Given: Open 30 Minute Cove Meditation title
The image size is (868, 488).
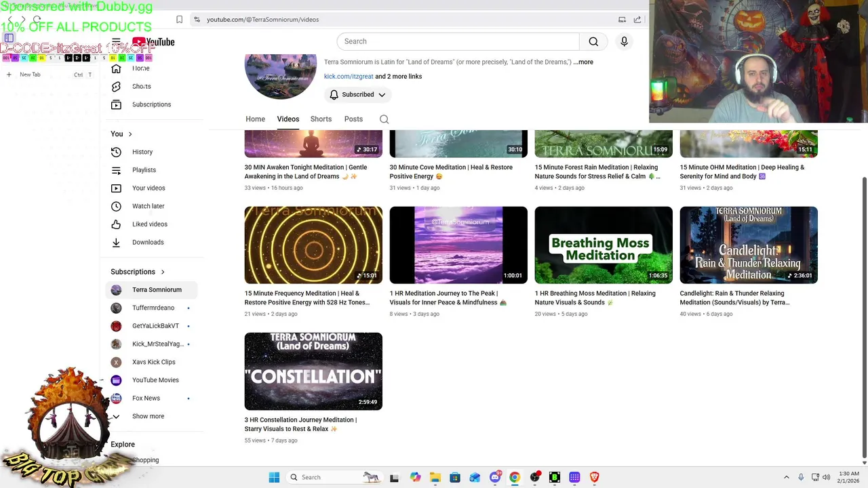Looking at the screenshot, I should tap(451, 171).
